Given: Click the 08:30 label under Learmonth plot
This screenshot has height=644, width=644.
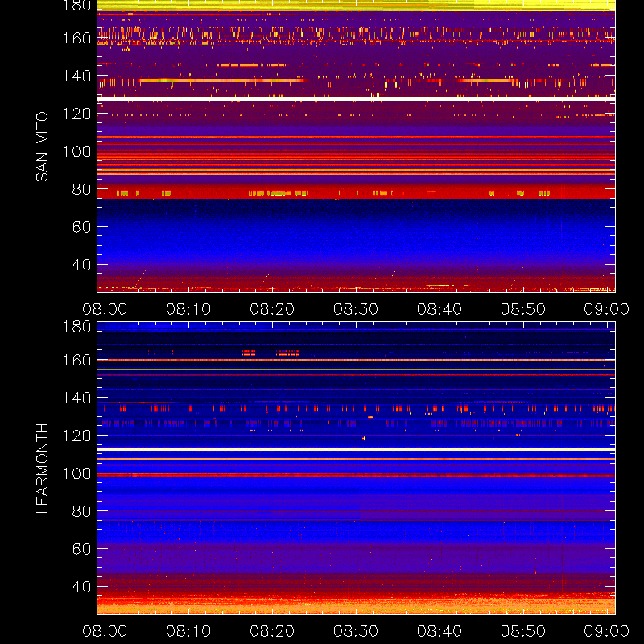Looking at the screenshot, I should (356, 631).
